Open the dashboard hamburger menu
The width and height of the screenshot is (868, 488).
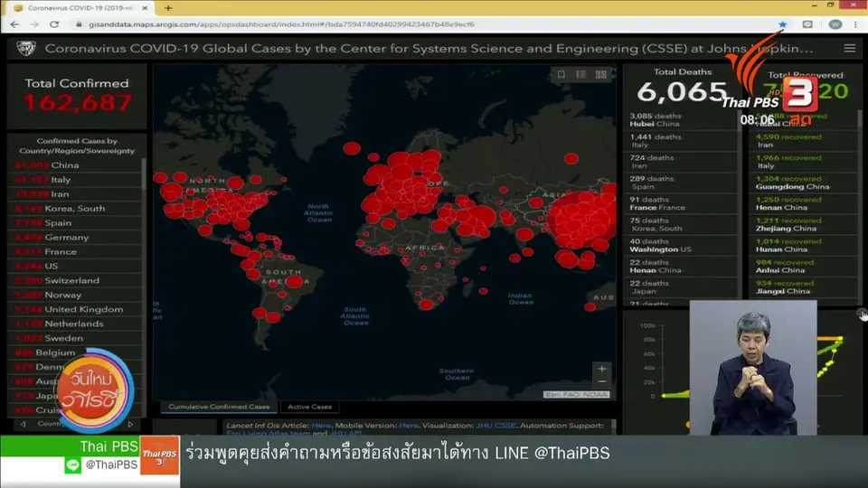click(x=849, y=49)
